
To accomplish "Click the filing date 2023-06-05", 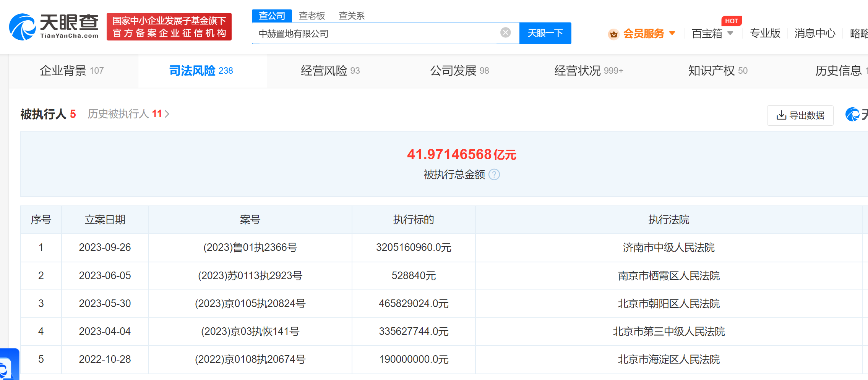I will [x=105, y=275].
